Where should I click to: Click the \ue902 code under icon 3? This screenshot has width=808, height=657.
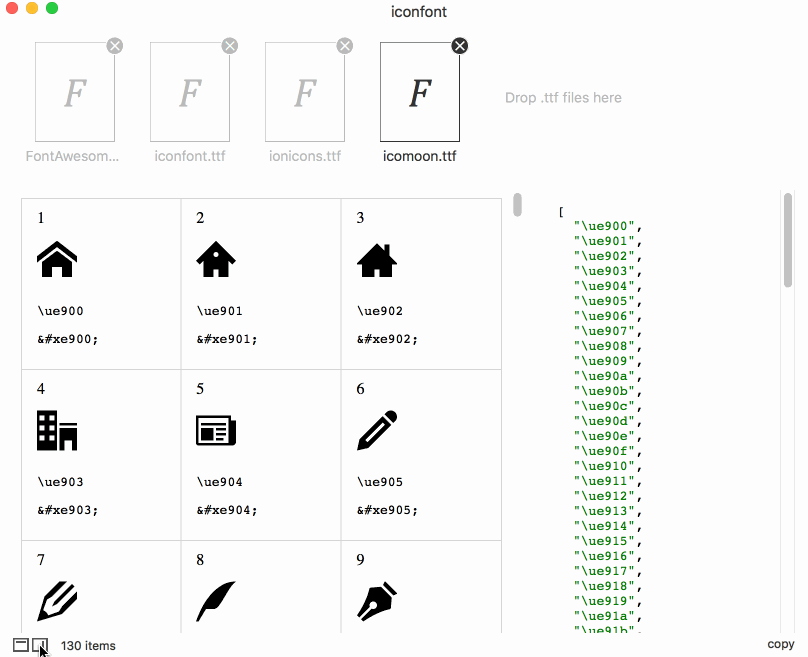click(x=380, y=311)
